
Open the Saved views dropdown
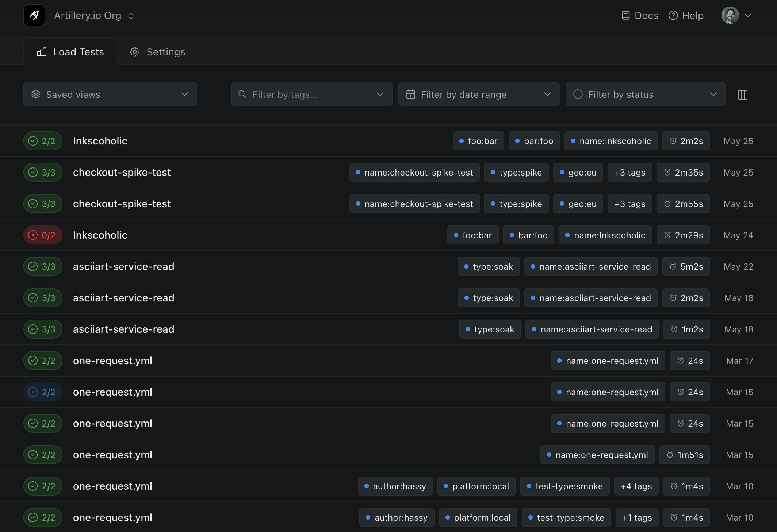(x=110, y=94)
